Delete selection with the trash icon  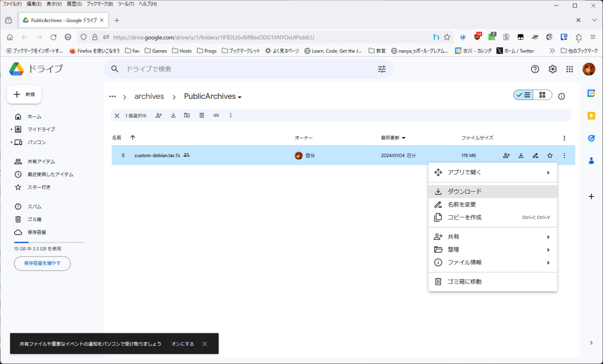[202, 115]
